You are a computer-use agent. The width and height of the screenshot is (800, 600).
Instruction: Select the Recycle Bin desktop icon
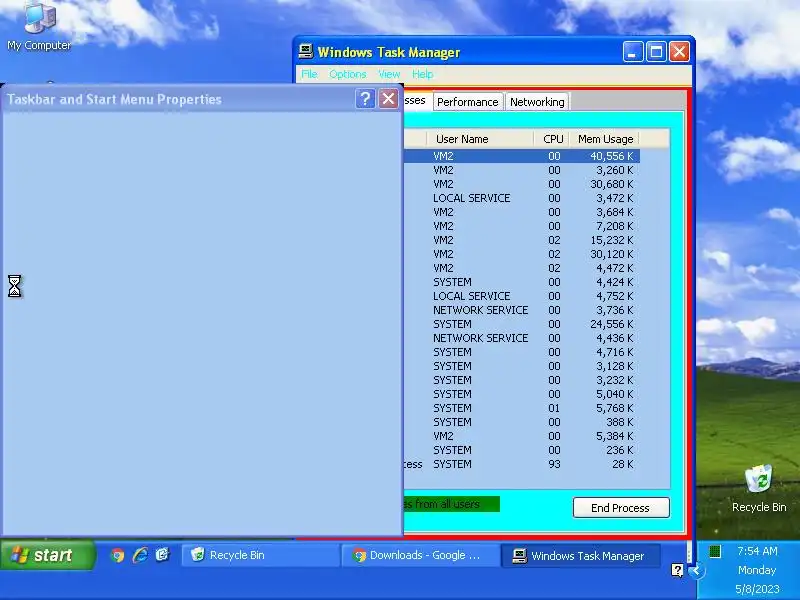pyautogui.click(x=759, y=488)
